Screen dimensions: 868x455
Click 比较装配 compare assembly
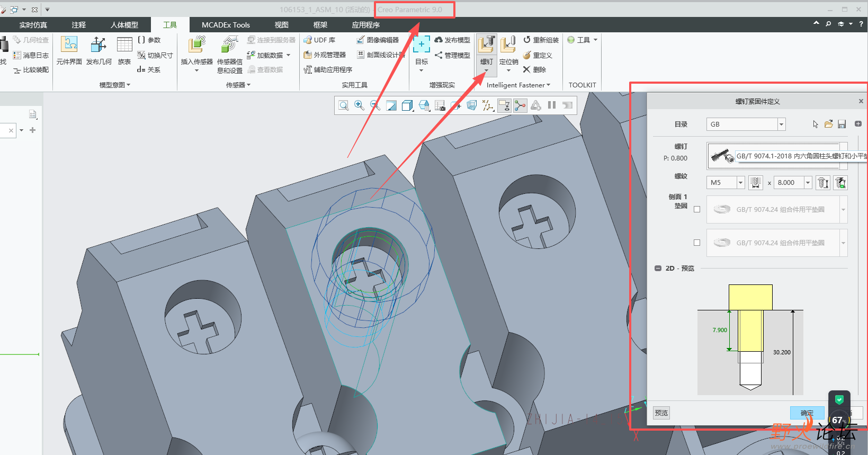[x=31, y=70]
